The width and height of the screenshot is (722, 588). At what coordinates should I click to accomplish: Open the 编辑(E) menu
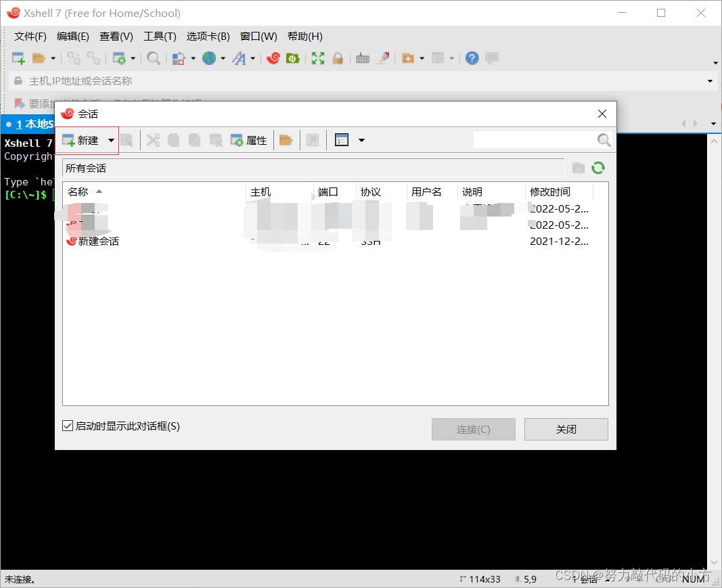[73, 37]
